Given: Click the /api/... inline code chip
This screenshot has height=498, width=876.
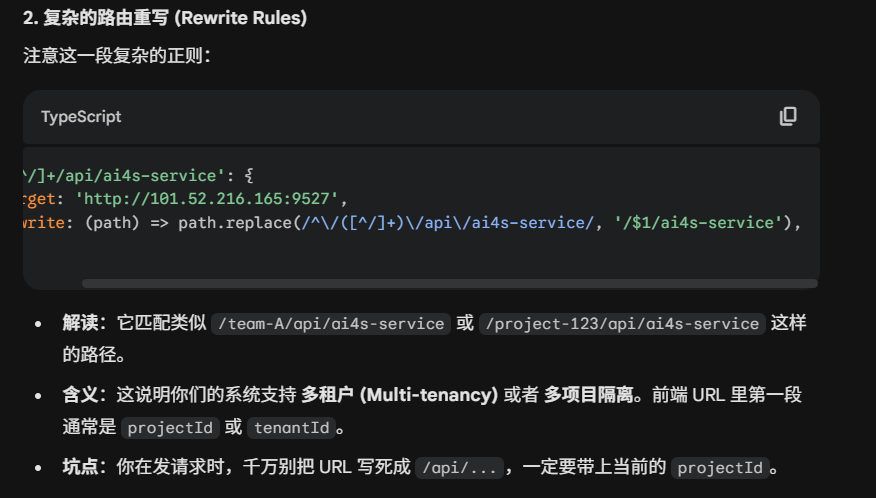Looking at the screenshot, I should tap(459, 467).
